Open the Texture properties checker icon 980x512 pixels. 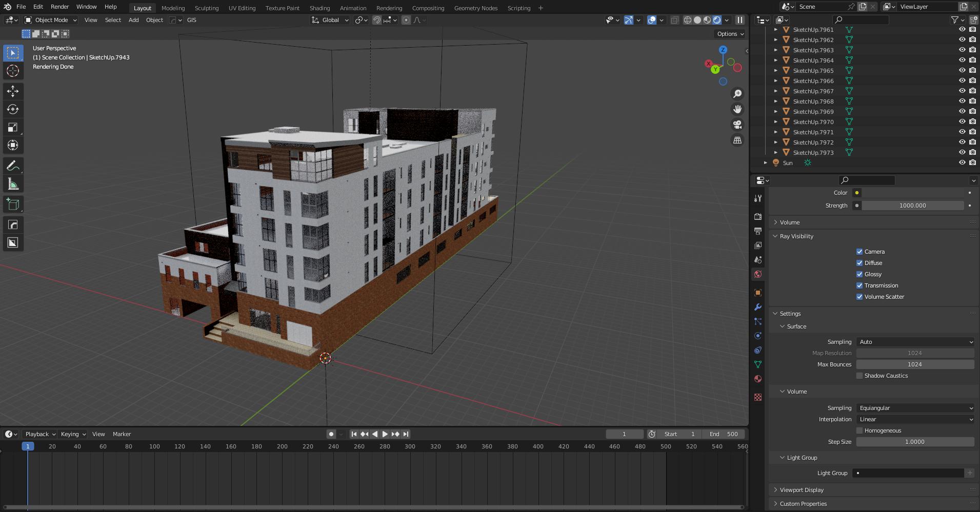pyautogui.click(x=758, y=397)
